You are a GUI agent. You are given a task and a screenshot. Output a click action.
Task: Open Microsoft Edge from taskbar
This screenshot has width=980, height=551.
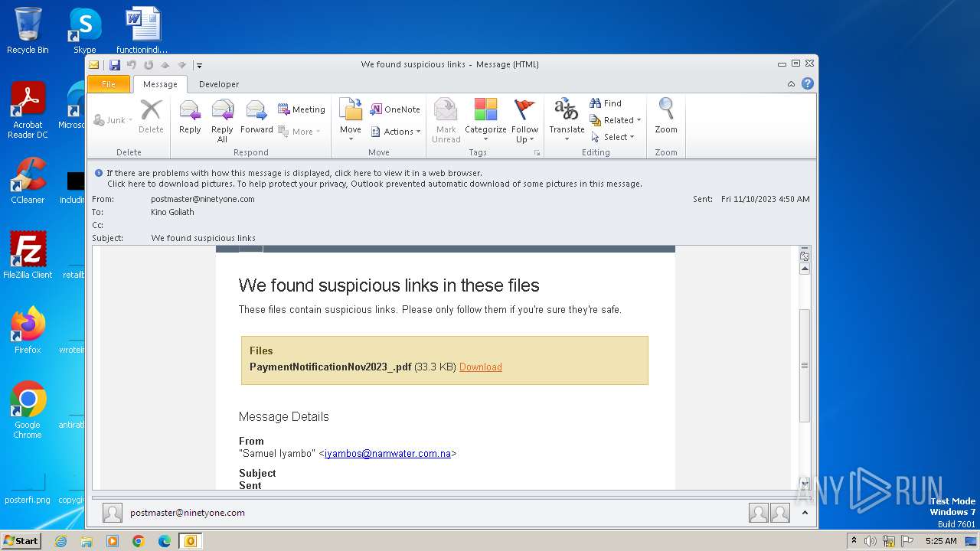pyautogui.click(x=165, y=541)
